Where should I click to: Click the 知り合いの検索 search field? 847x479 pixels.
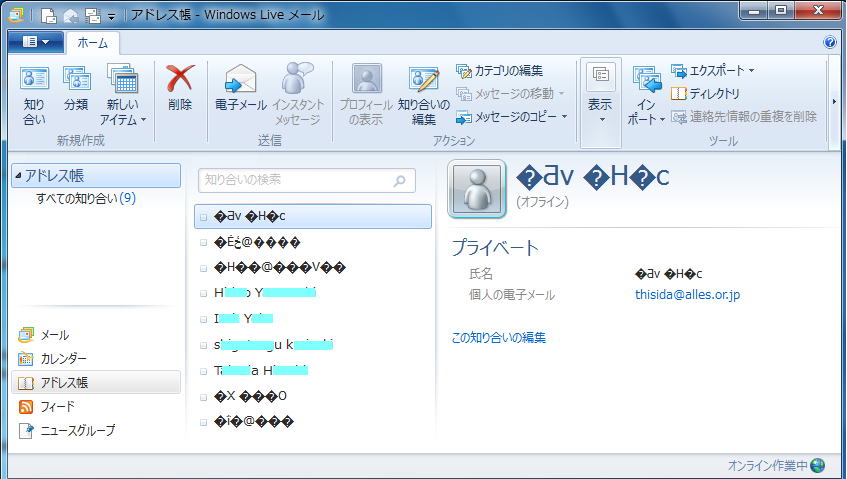(x=307, y=180)
